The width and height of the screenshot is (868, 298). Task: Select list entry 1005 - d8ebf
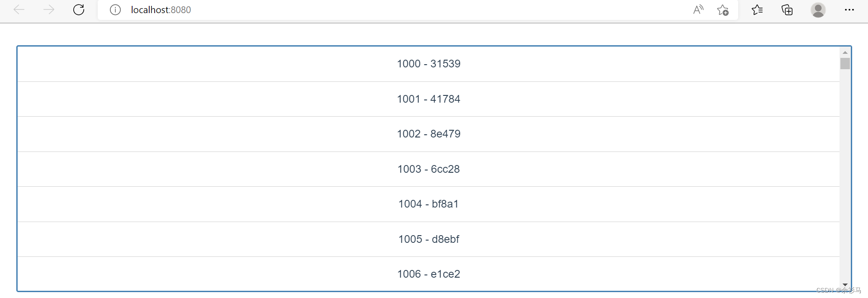(x=428, y=239)
